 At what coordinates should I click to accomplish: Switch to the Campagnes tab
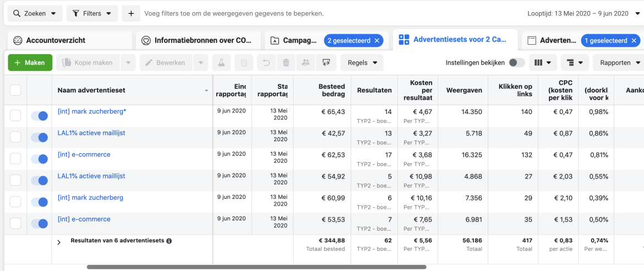[294, 40]
